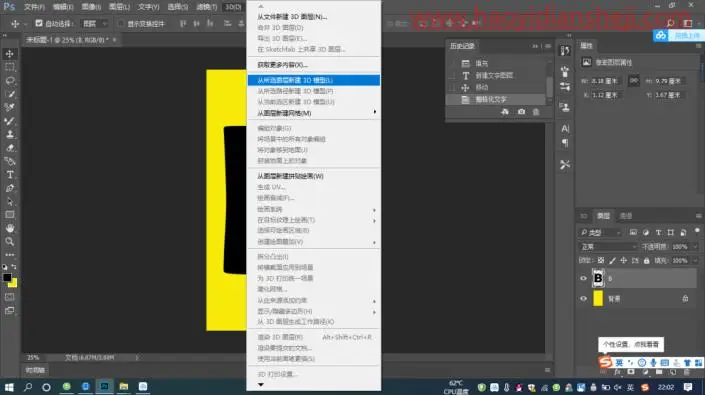The height and width of the screenshot is (395, 705).
Task: Add layer mask icon in Layers panel
Action: (631, 372)
